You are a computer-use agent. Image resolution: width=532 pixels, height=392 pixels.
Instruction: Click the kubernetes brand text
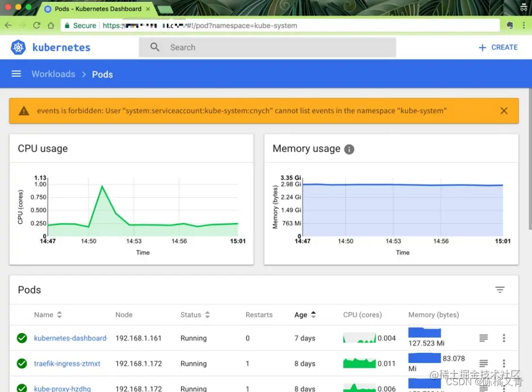[x=61, y=48]
